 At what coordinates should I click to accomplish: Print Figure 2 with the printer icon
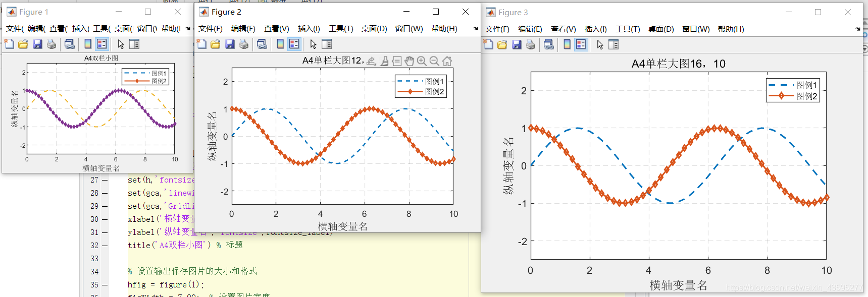(x=244, y=44)
